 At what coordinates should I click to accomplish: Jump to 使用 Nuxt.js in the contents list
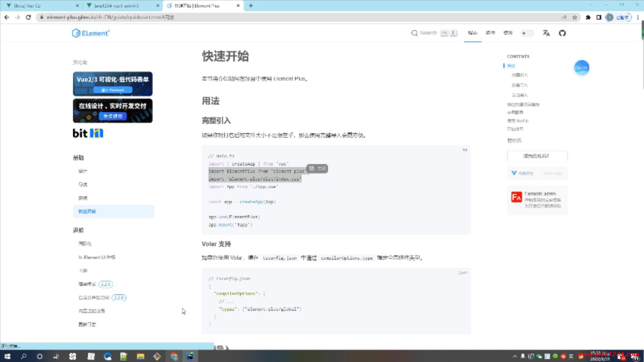click(518, 121)
